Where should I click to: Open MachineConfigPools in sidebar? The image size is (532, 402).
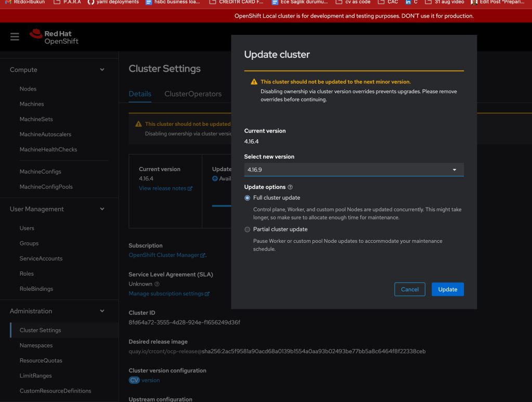(x=46, y=187)
